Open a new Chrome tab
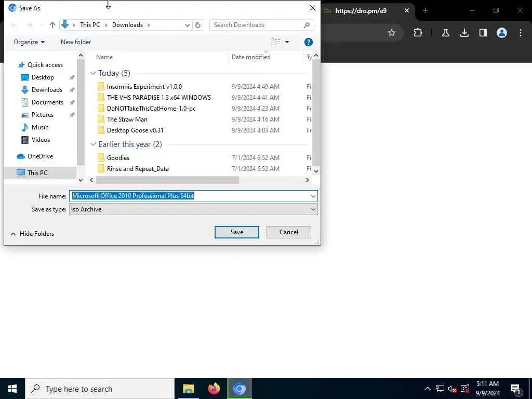Viewport: 532px width, 399px height. (425, 10)
